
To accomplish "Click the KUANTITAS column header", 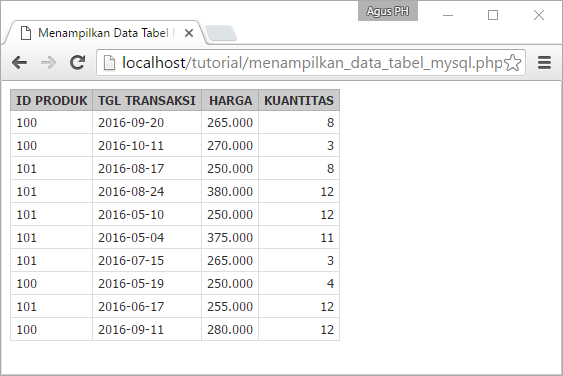I will [299, 100].
